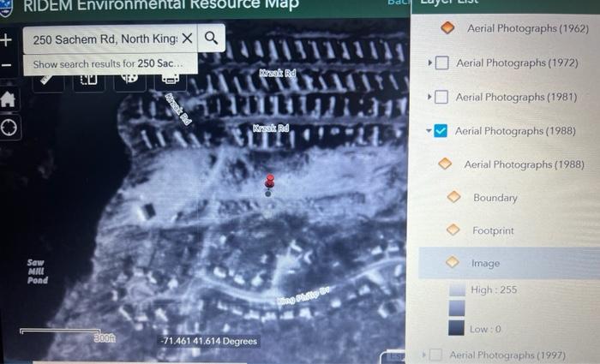600x364 pixels.
Task: Click the 'Low : 0' legend swatch
Action: [456, 328]
